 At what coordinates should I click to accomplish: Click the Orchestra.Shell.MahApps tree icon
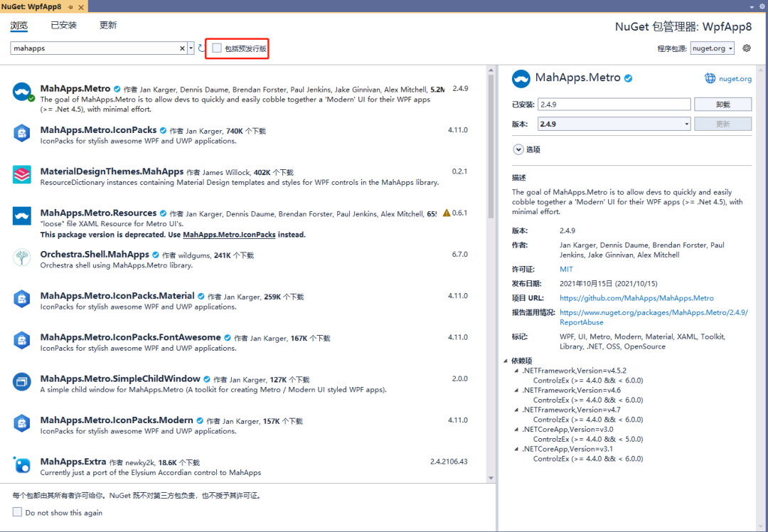(x=22, y=257)
